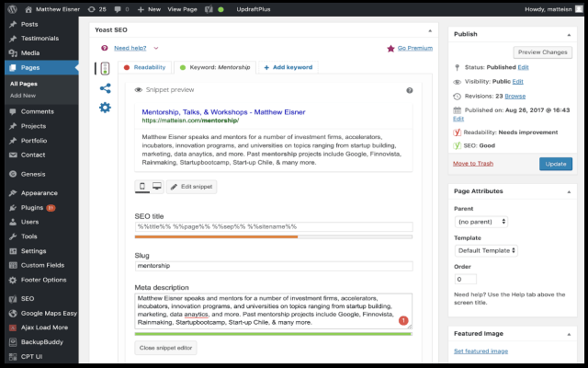588x368 pixels.
Task: Click the WordPress logo in admin bar
Action: click(x=12, y=9)
